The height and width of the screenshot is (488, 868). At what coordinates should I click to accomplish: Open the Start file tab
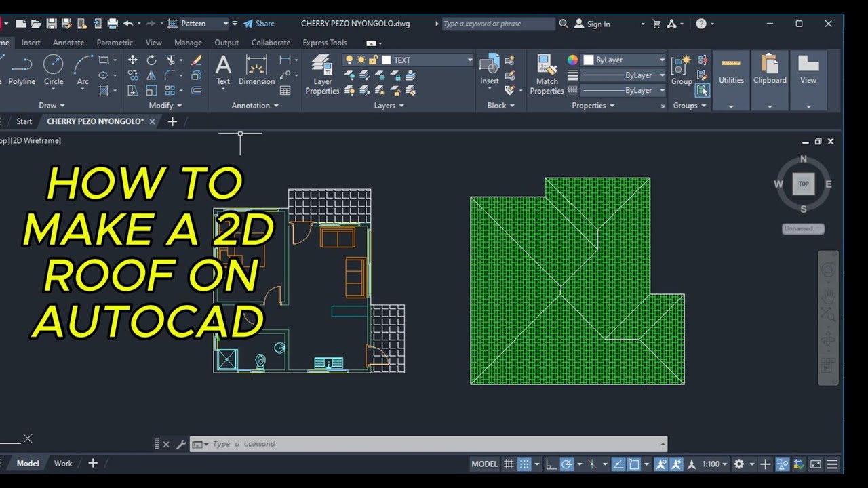coord(24,121)
